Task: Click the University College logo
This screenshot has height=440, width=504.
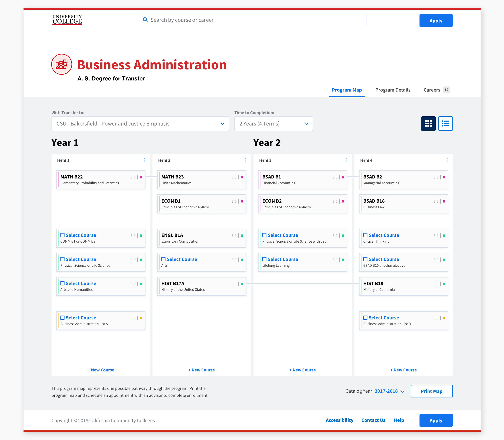Action: click(67, 20)
